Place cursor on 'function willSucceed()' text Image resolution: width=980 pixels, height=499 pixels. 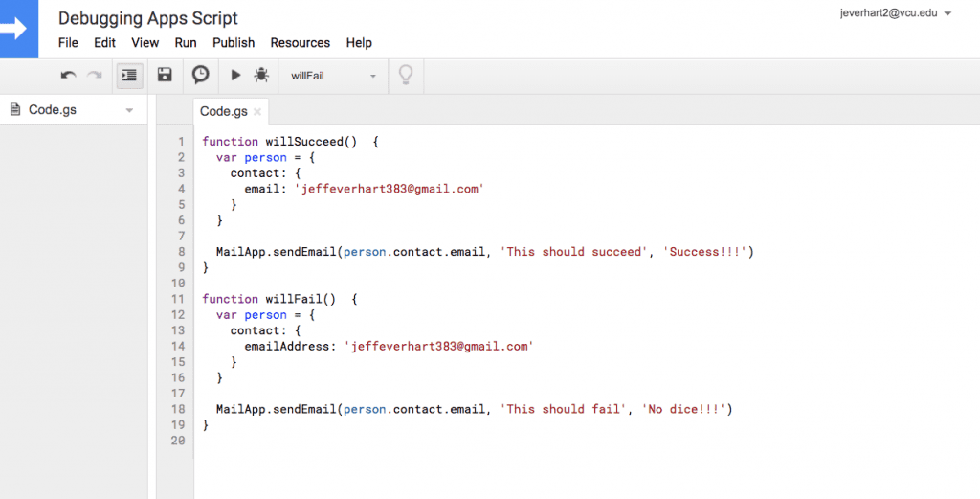pos(279,142)
